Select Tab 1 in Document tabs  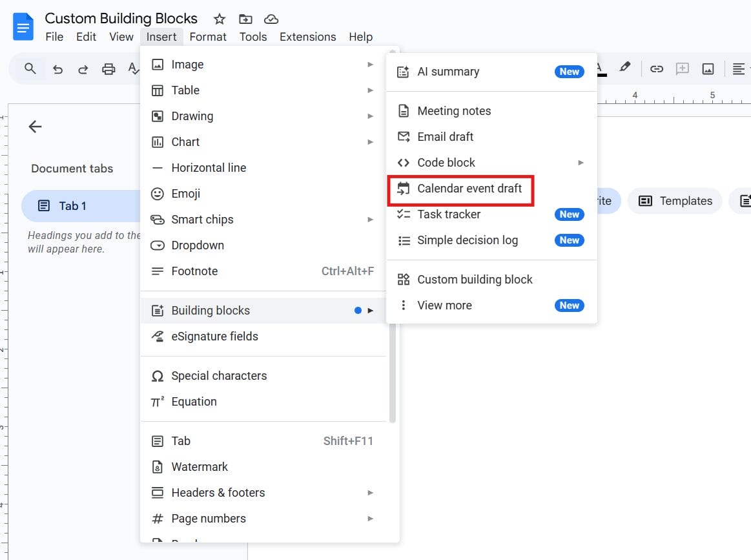81,206
